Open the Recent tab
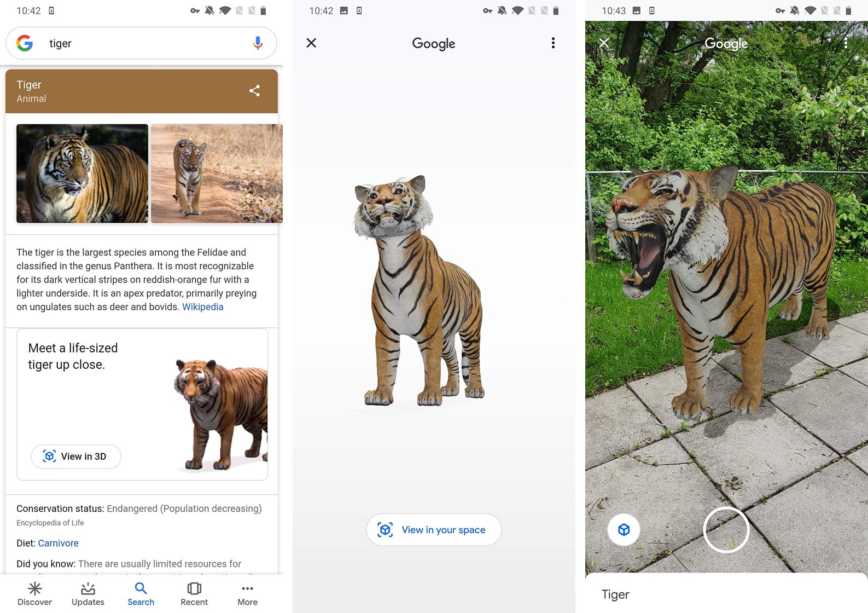The width and height of the screenshot is (868, 613). pos(194,594)
